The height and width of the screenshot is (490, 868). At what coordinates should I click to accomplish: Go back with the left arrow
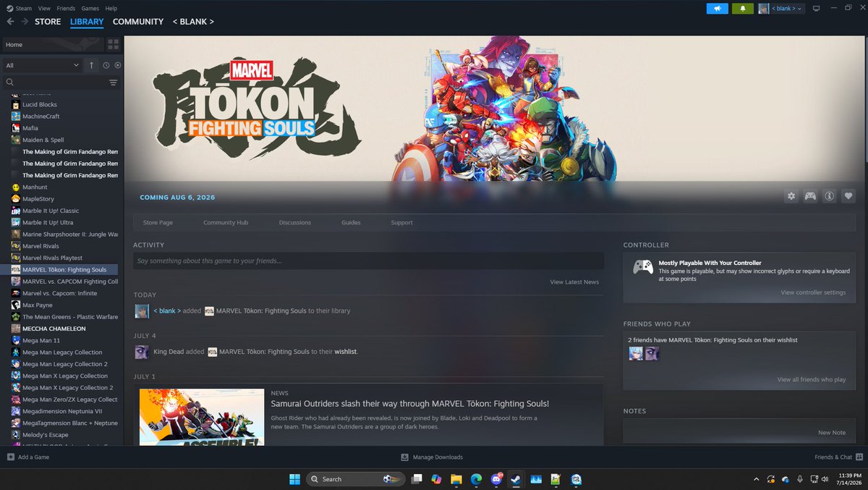[10, 22]
